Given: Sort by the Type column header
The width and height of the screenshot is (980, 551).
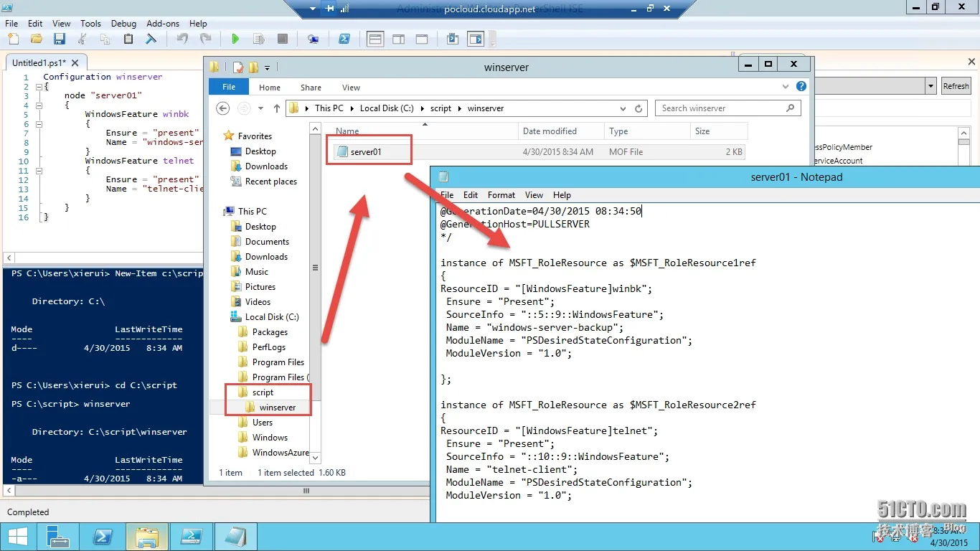Looking at the screenshot, I should pyautogui.click(x=646, y=131).
